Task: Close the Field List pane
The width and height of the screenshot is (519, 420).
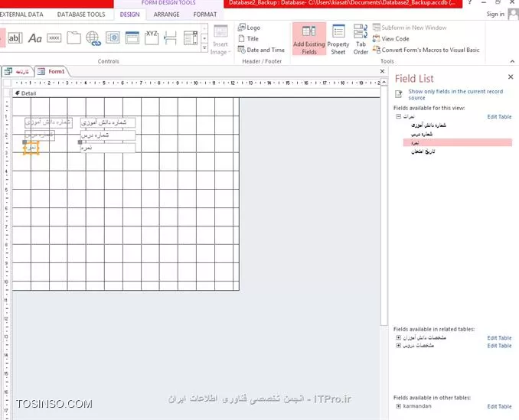Action: 511,77
